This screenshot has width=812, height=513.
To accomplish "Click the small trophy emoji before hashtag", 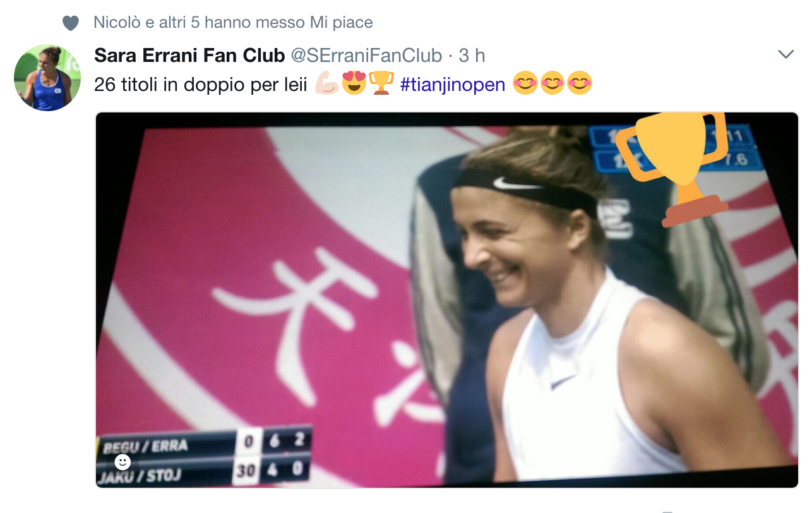I will pyautogui.click(x=381, y=83).
